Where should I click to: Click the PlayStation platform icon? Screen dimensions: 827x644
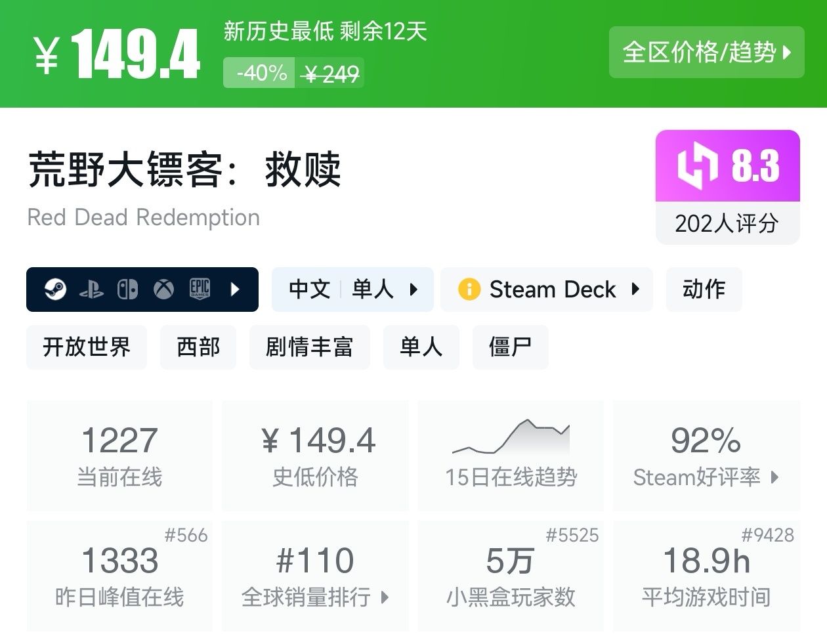[x=91, y=290]
